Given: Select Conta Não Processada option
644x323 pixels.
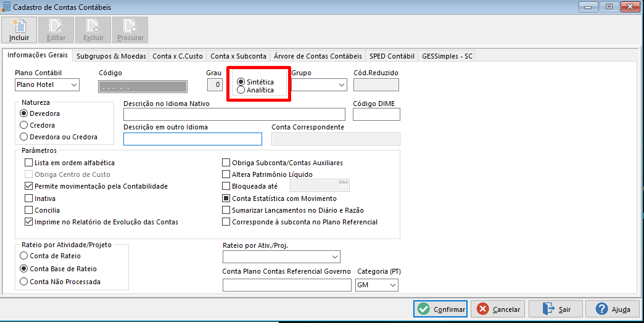Looking at the screenshot, I should (60, 282).
